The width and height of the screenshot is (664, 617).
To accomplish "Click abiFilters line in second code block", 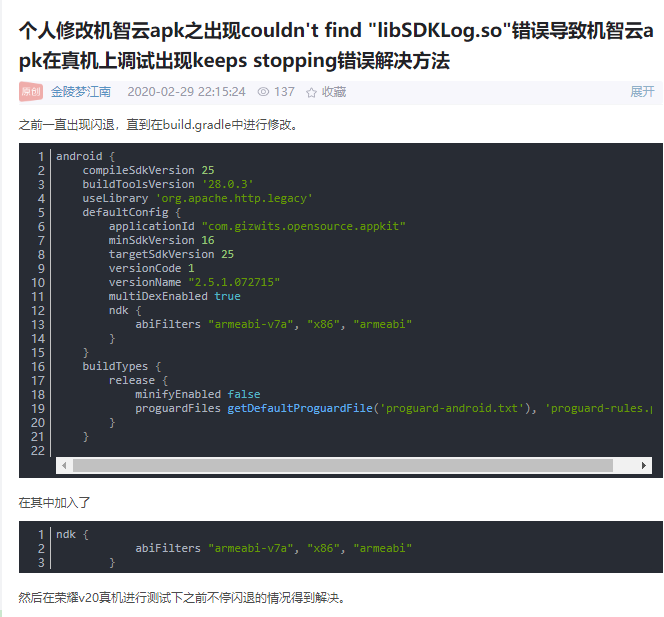I will [x=274, y=548].
